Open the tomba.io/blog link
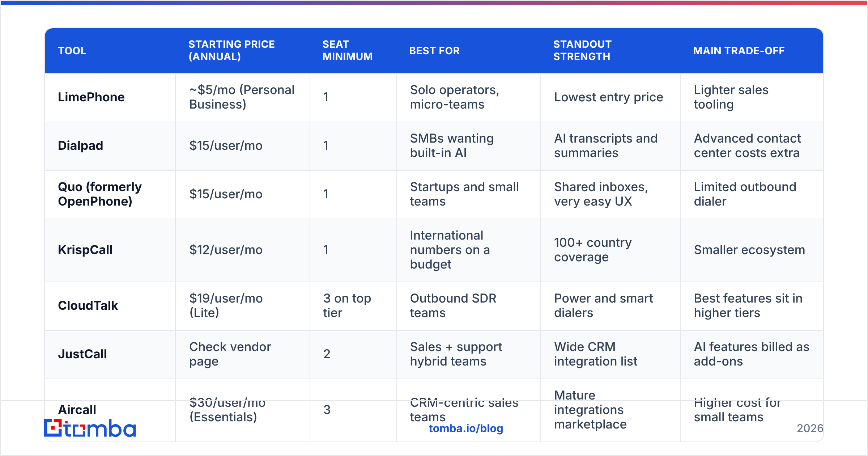868x456 pixels. [466, 428]
